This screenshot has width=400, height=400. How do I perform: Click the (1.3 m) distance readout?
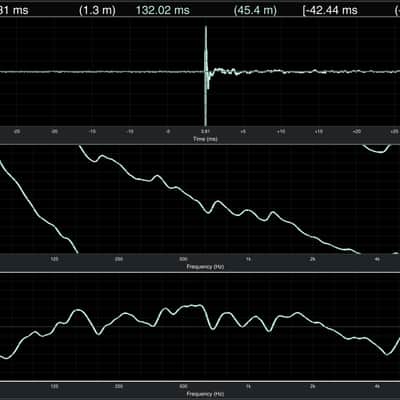point(97,10)
